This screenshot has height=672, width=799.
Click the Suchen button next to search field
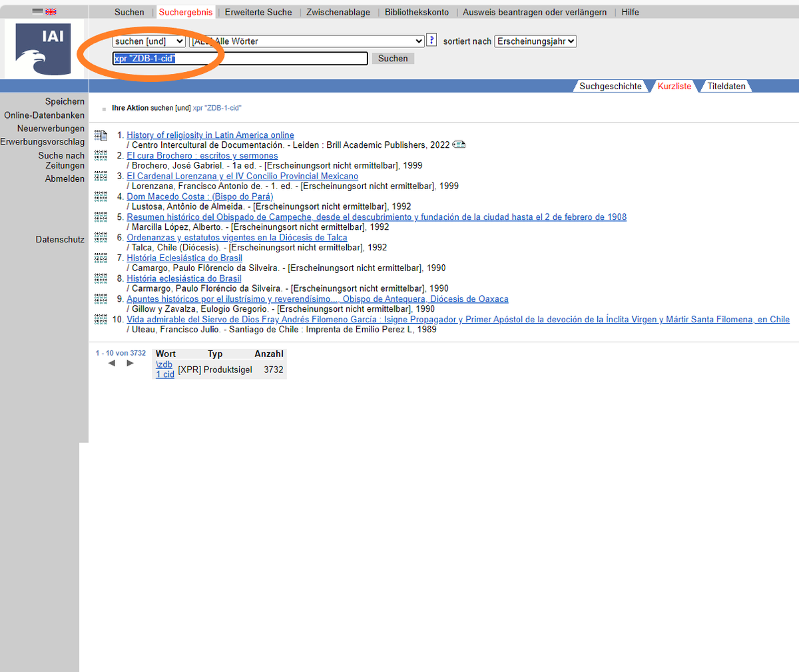pyautogui.click(x=393, y=59)
